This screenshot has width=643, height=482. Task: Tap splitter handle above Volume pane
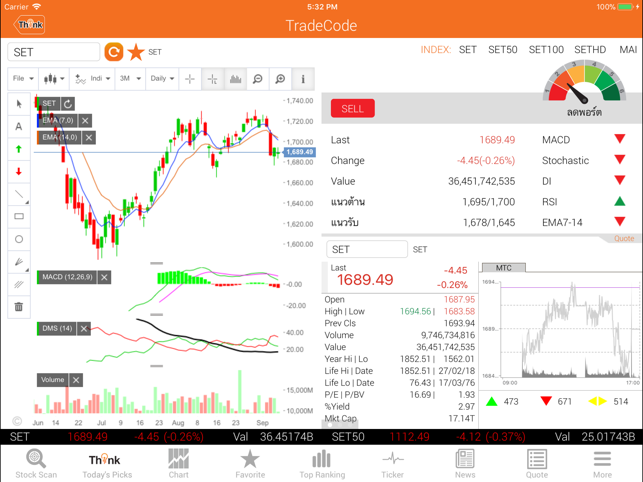pos(157,365)
